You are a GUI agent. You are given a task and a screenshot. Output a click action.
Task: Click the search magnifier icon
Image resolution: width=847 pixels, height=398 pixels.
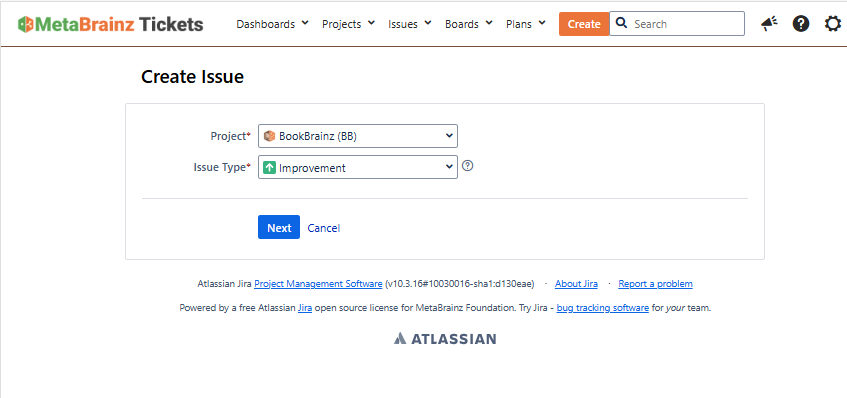pos(622,23)
